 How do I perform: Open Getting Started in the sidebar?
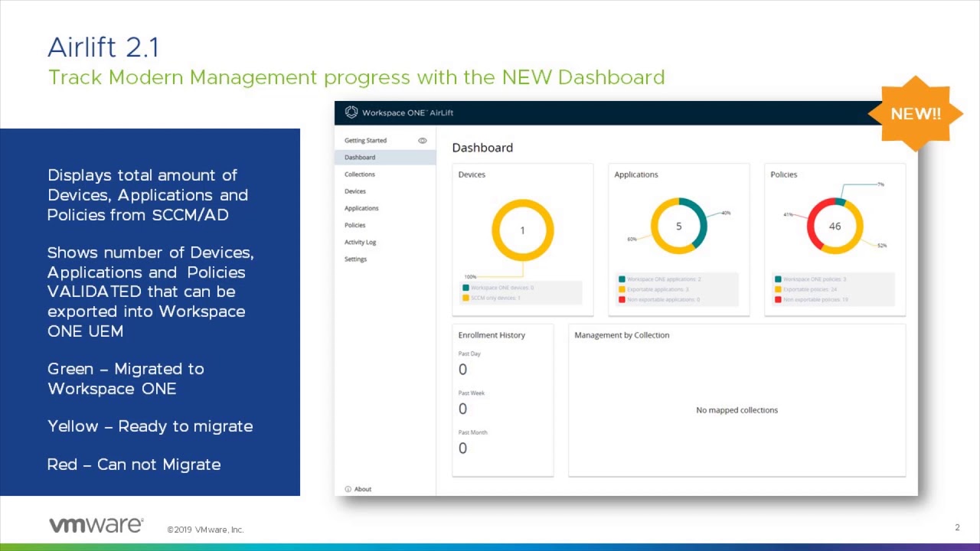coord(365,141)
